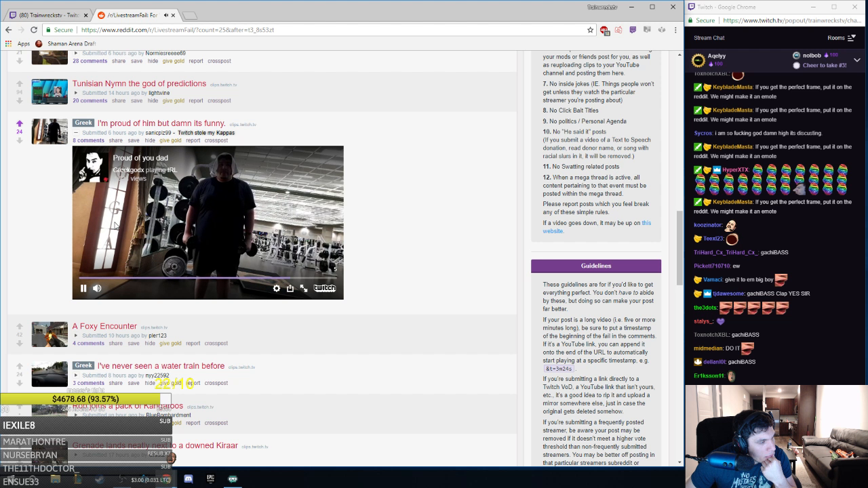Expand the "A Foxy Encounter" post preview
Screen dimensions: 868x488
77,335
